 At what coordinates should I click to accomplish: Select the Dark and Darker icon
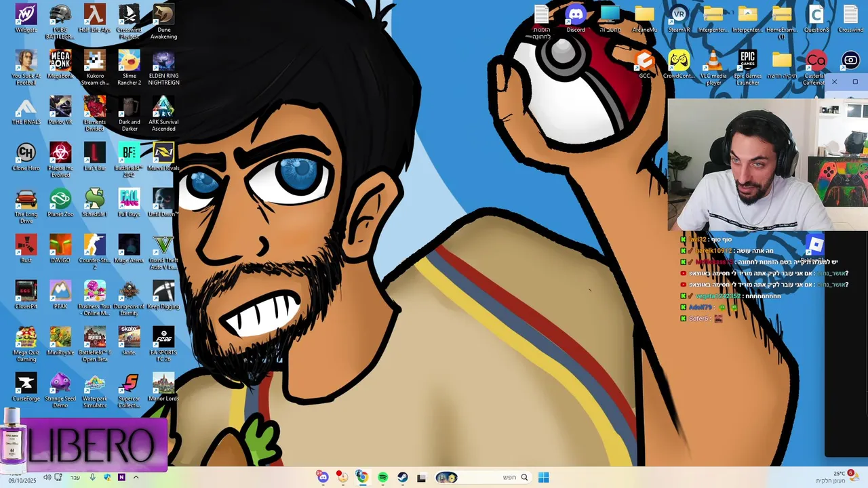point(129,113)
